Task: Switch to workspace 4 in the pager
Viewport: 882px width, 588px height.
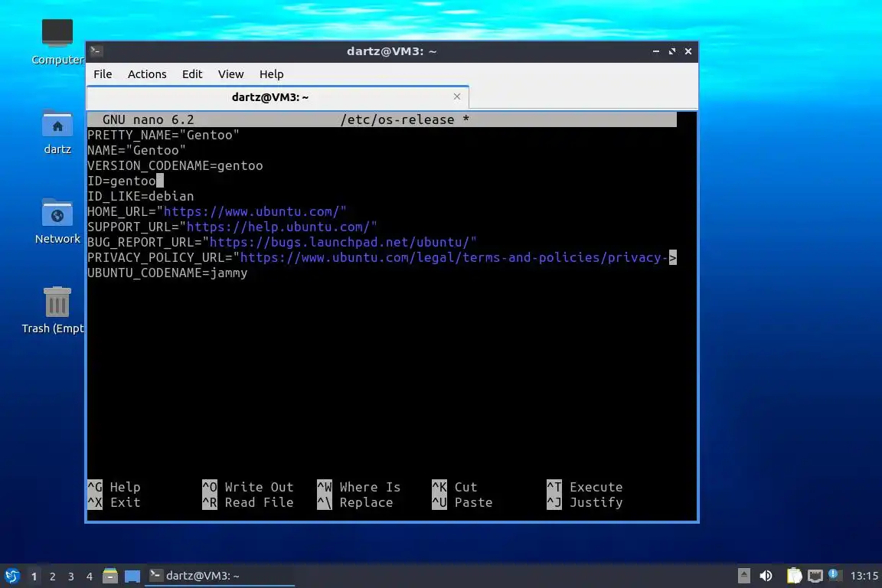Action: (90, 577)
